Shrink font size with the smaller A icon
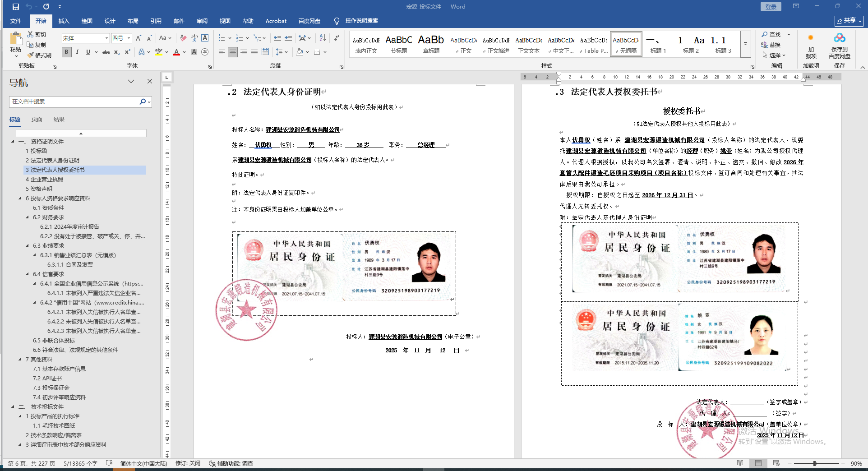Screen dimensions: 868x471 (x=149, y=38)
